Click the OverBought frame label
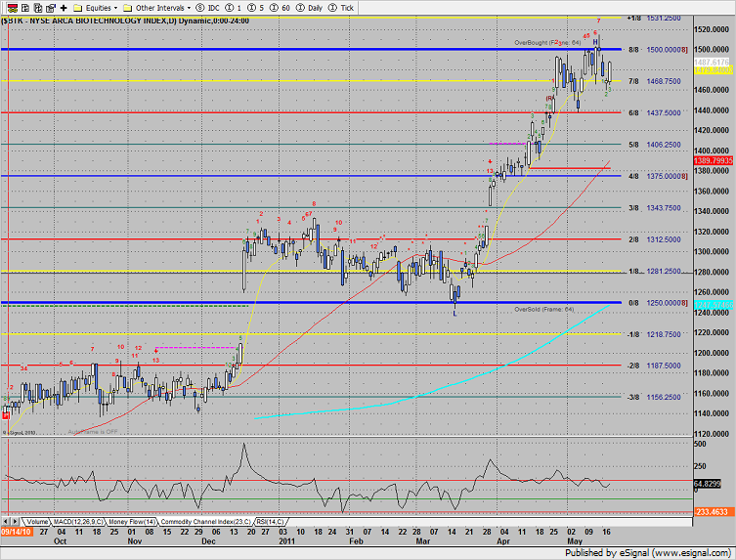736x560 pixels. point(547,43)
